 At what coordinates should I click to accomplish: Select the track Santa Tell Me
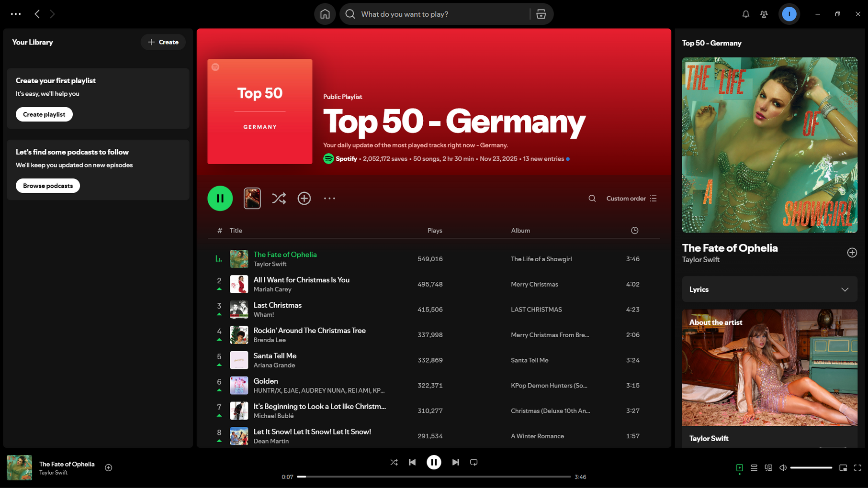pos(275,356)
